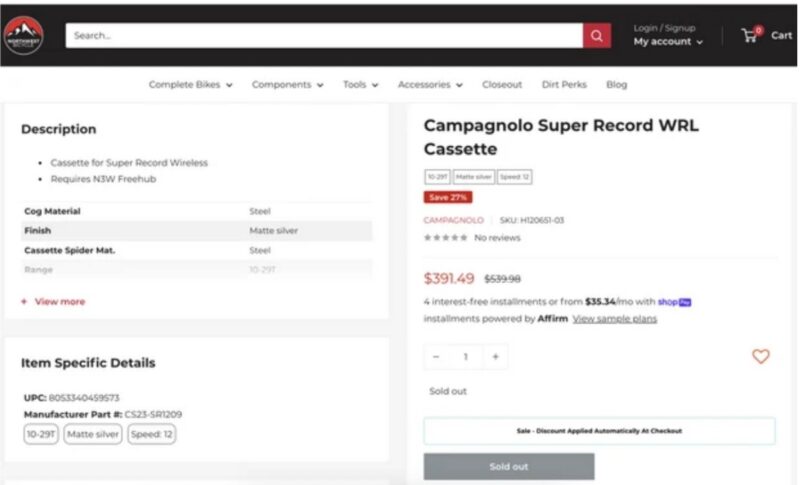800x485 pixels.
Task: Click View sample plans link
Action: 614,319
